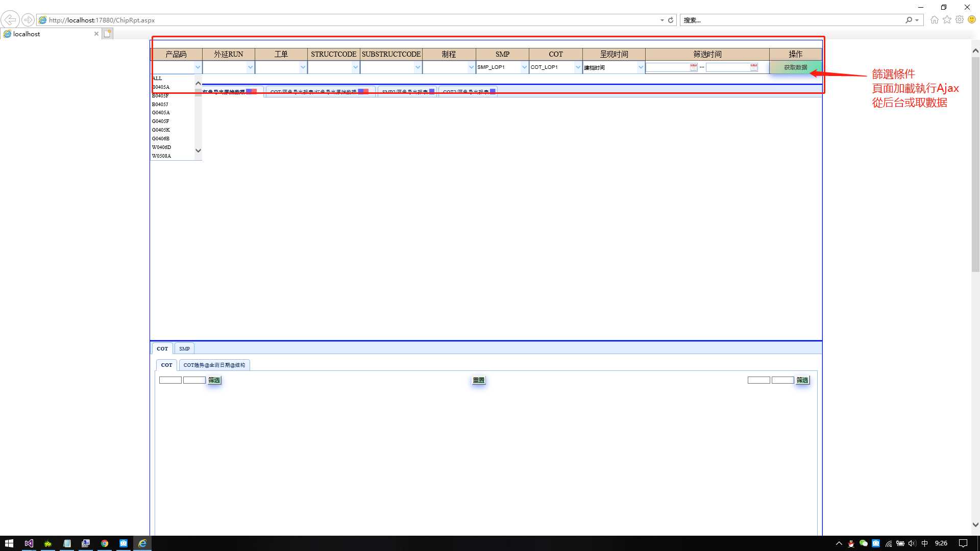Screen dimensions: 980x551
Task: Click right-side 筛选 icon in COT
Action: 802,380
